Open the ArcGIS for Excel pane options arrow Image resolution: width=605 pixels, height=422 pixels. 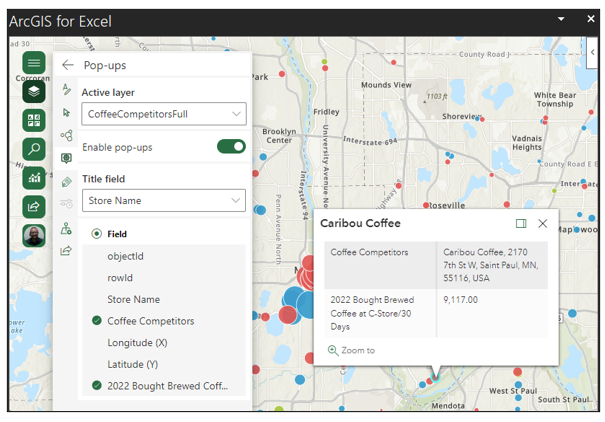pyautogui.click(x=561, y=19)
